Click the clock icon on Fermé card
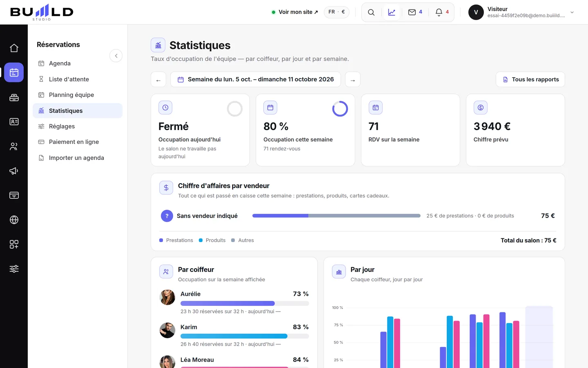This screenshot has height=368, width=588. 165,108
